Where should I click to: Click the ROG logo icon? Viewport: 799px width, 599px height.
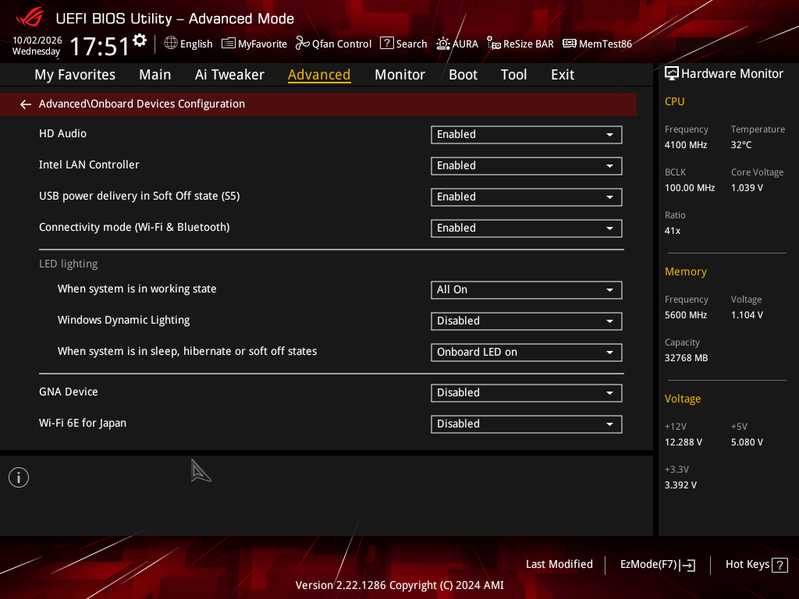tap(30, 18)
